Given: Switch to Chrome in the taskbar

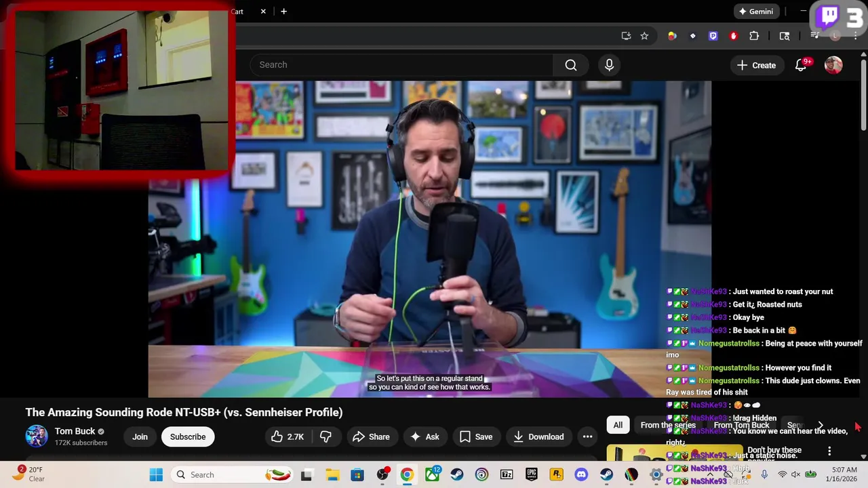Looking at the screenshot, I should [x=407, y=474].
